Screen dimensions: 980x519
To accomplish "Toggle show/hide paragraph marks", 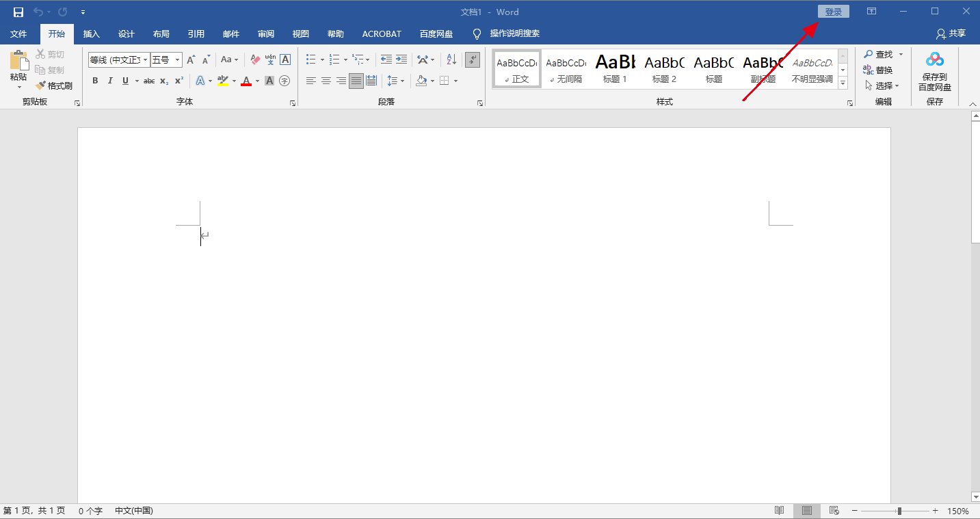I will pos(473,60).
